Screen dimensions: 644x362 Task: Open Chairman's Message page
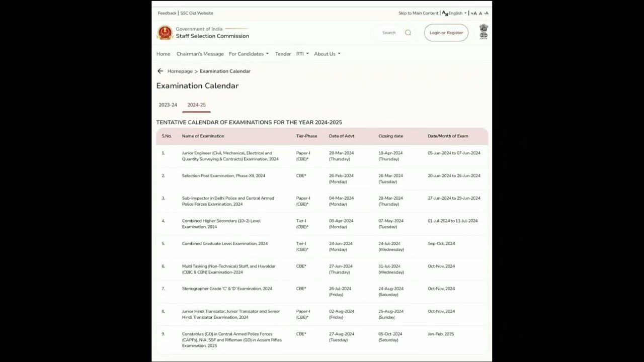tap(200, 54)
